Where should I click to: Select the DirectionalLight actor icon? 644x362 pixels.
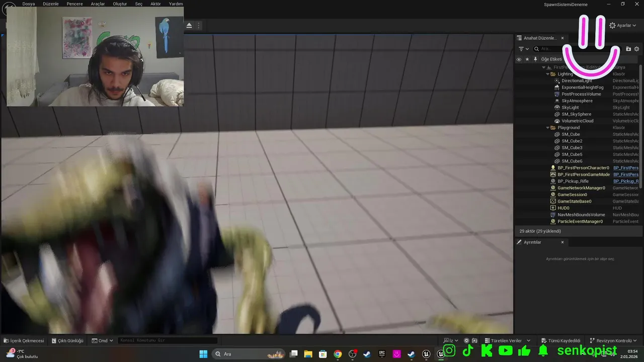pyautogui.click(x=557, y=80)
